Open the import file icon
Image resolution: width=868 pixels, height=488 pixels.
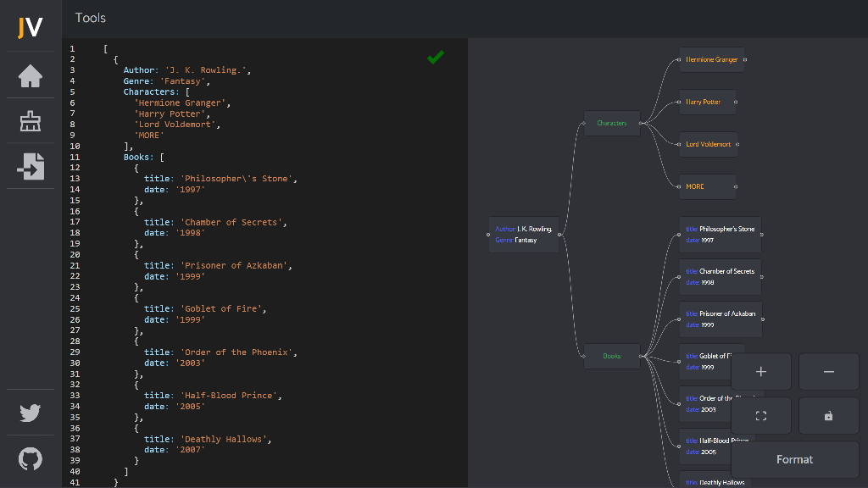coord(31,166)
